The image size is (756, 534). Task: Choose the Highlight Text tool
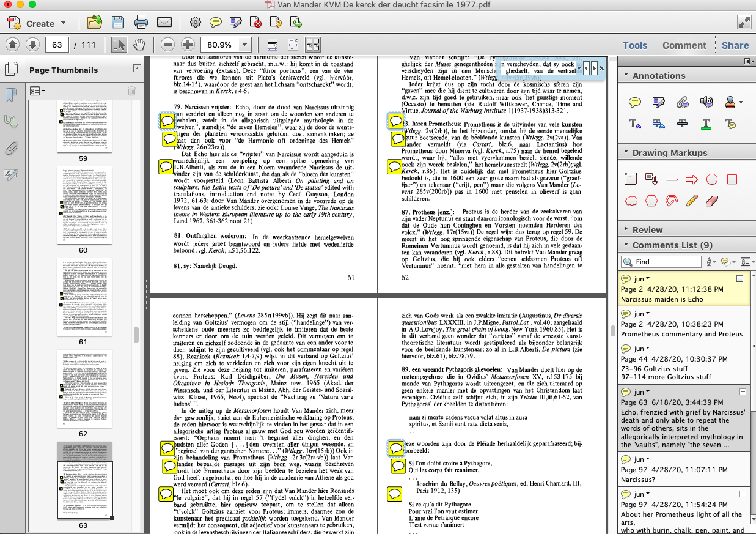pyautogui.click(x=658, y=102)
